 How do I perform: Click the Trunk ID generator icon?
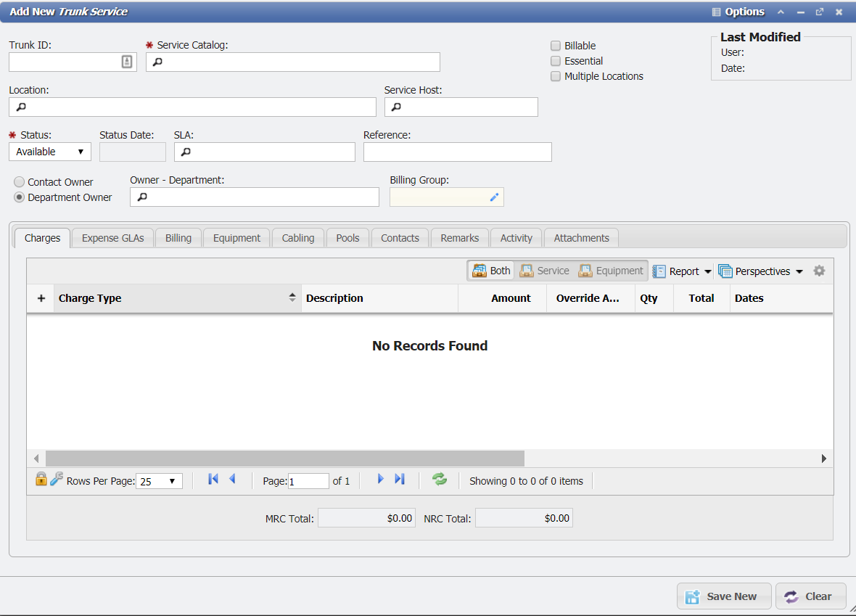tap(127, 62)
